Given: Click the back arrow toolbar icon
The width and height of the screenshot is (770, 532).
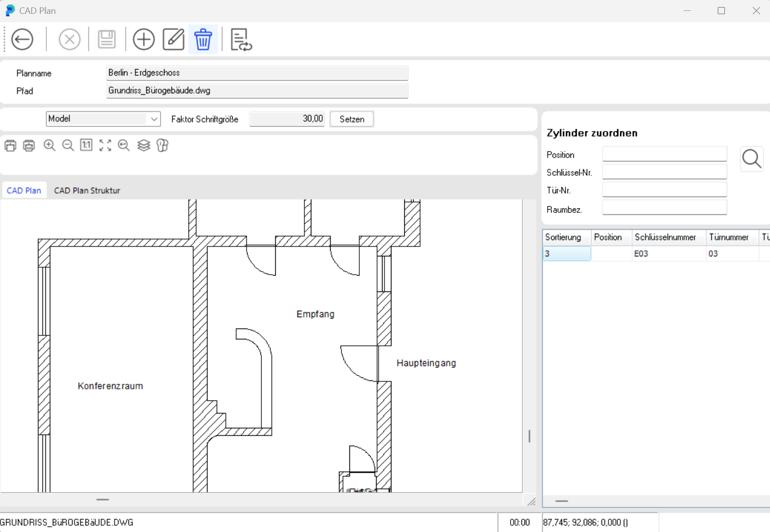Looking at the screenshot, I should click(22, 40).
